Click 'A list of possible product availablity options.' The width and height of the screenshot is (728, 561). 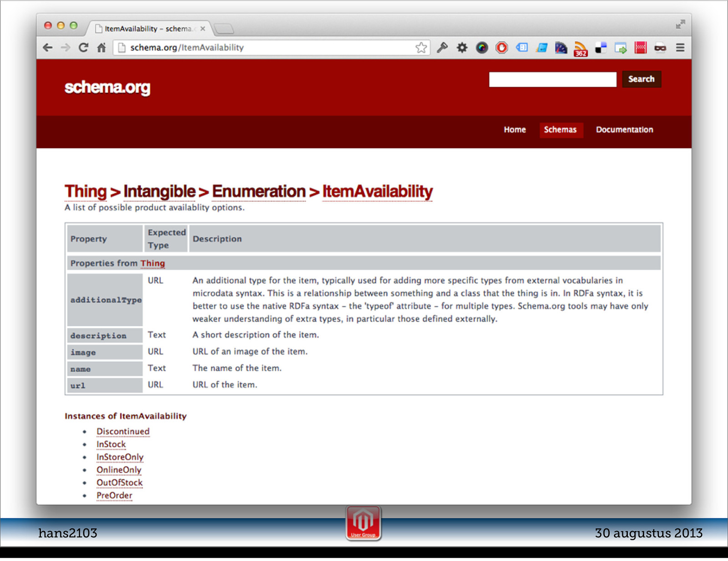coord(155,207)
